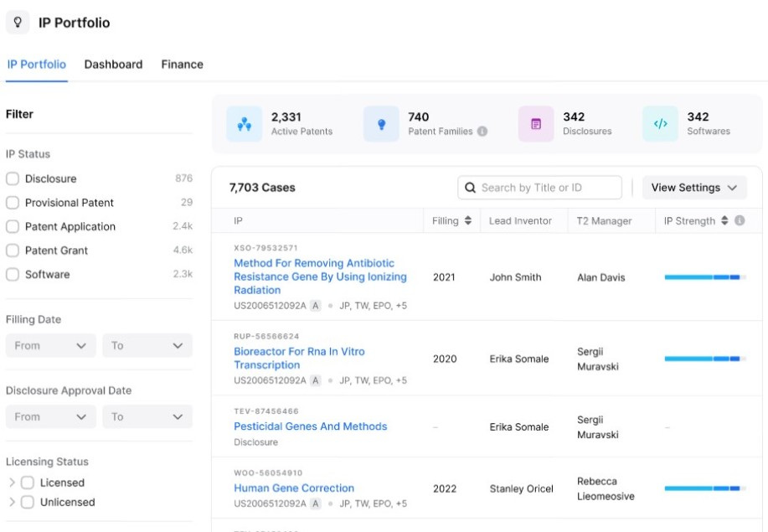Open Bioreactor For Rna In Vitro Transcription link
Screen dimensions: 768x532
299,358
